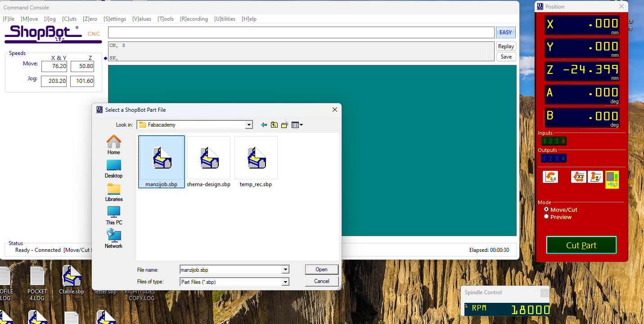Open the [Z]ero menu
The height and width of the screenshot is (324, 644).
coord(90,19)
